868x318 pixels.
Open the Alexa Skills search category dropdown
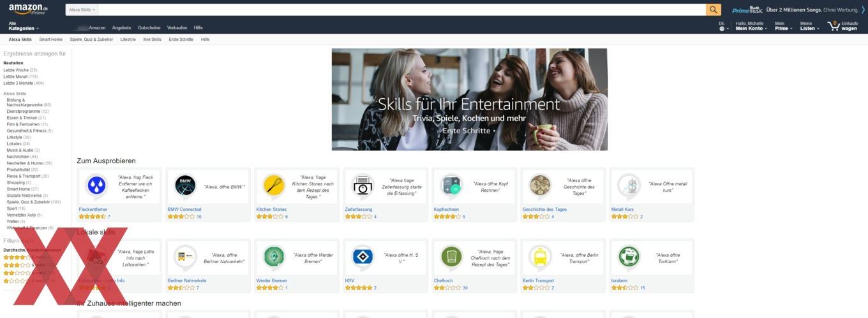coord(82,10)
